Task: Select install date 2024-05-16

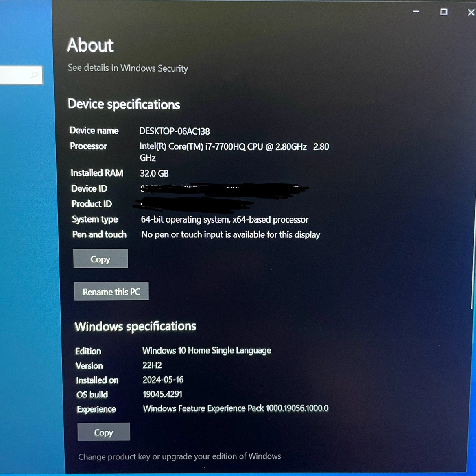Action: click(163, 380)
